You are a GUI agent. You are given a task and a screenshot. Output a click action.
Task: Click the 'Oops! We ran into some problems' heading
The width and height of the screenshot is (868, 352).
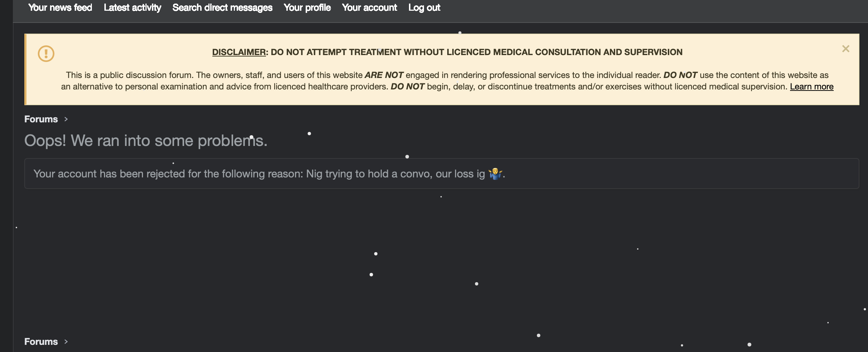146,141
